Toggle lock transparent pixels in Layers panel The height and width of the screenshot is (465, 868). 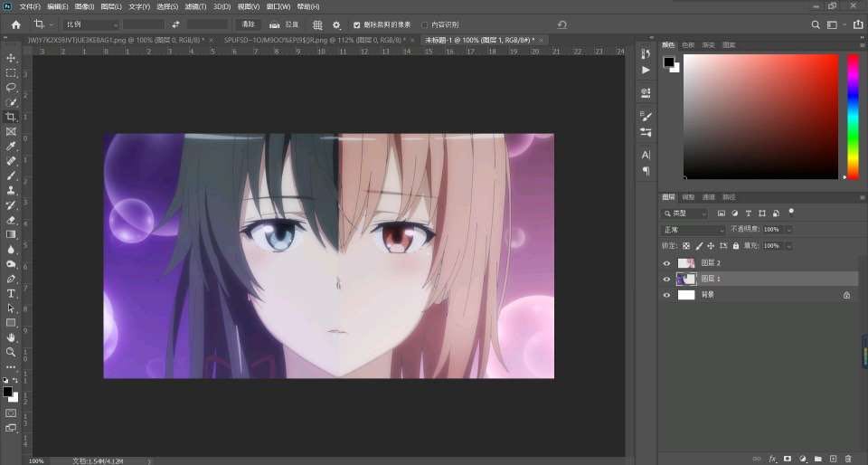(686, 246)
